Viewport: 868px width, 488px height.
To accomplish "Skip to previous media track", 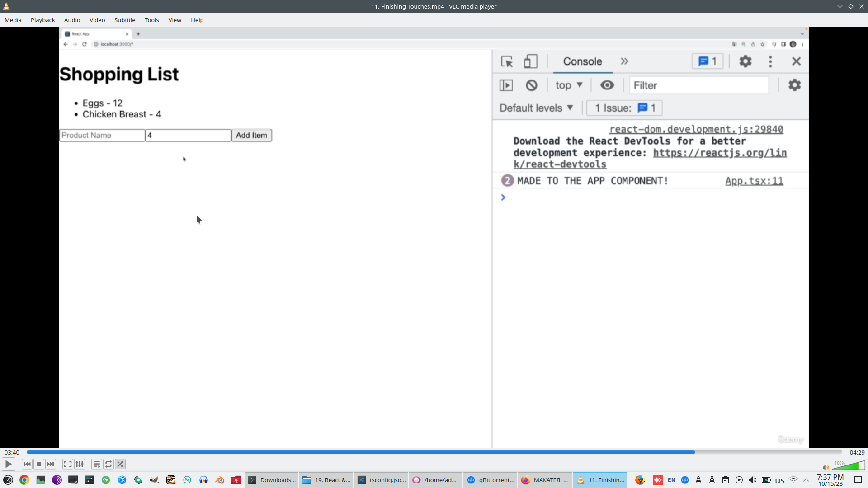I will click(x=27, y=464).
